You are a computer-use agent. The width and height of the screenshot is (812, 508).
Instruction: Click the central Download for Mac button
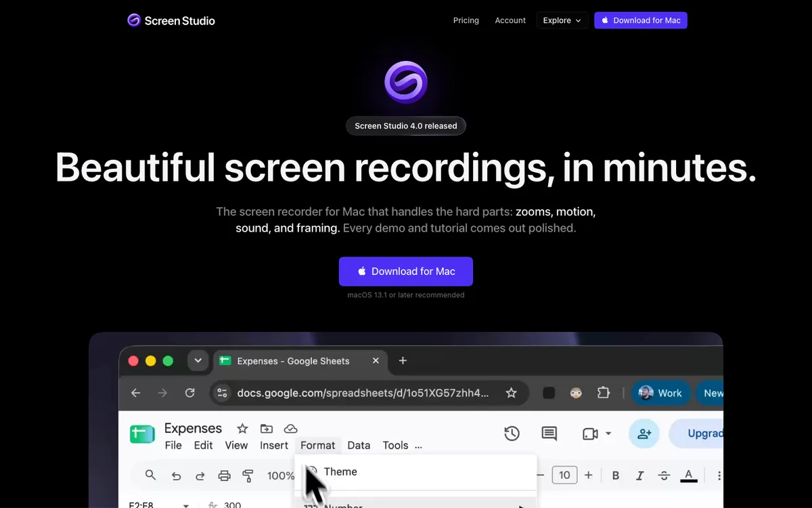(406, 272)
